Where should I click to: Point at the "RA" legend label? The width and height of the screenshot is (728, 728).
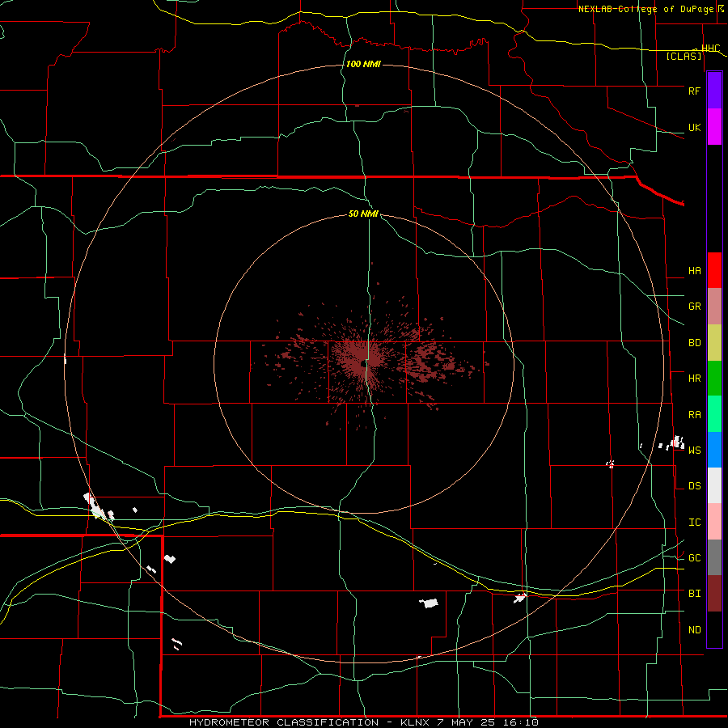click(694, 415)
